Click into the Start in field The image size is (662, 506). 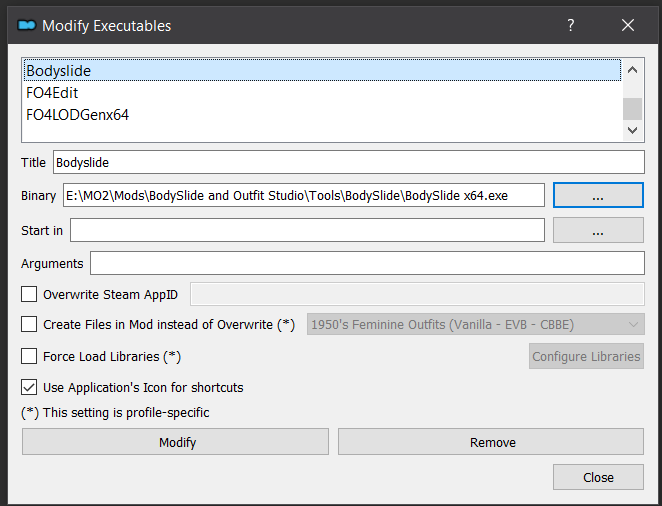pos(307,230)
